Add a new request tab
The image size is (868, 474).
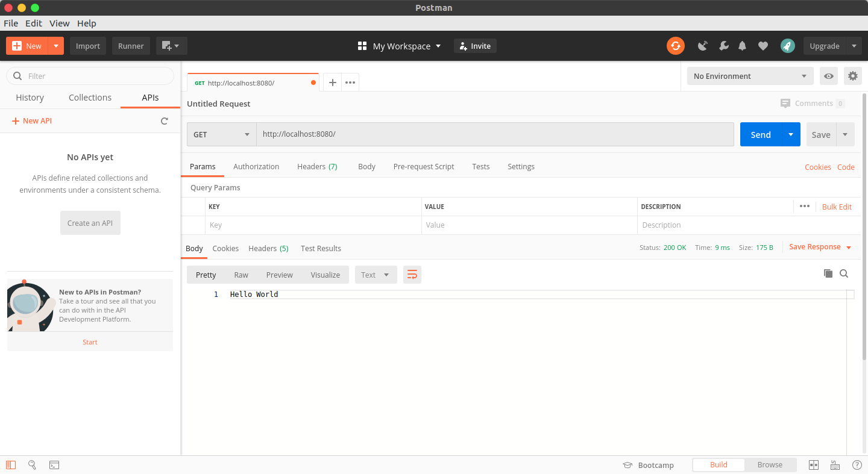tap(332, 83)
